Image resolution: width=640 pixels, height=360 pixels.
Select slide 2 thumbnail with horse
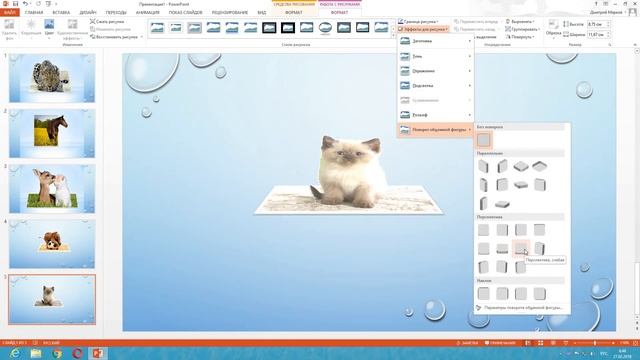[x=52, y=133]
